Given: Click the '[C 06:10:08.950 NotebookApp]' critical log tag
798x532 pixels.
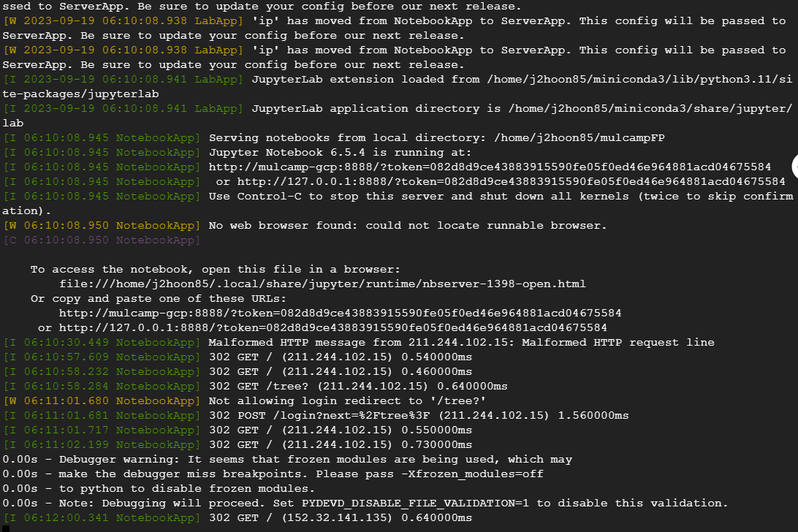Looking at the screenshot, I should [x=102, y=240].
